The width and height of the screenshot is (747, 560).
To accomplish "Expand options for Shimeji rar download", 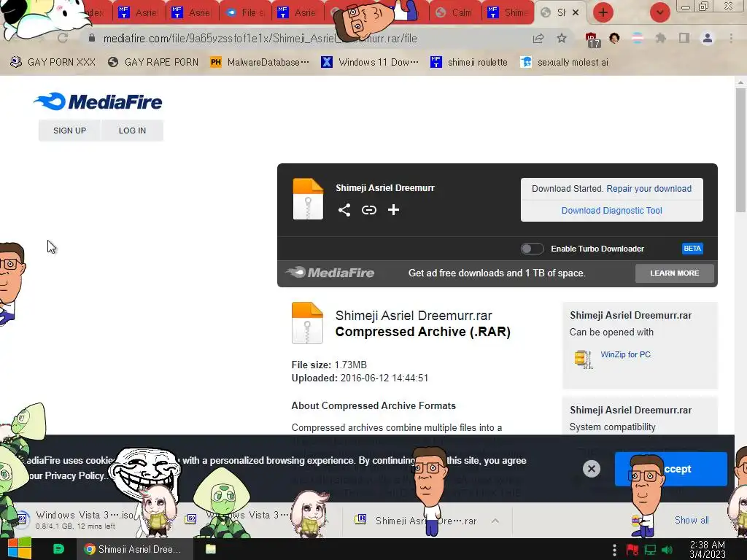I will 495,521.
